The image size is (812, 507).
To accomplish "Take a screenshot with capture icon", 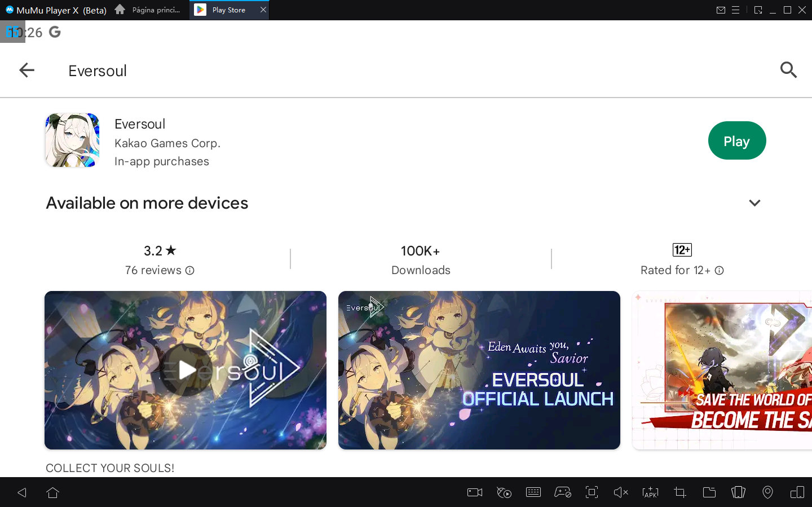I will point(592,492).
